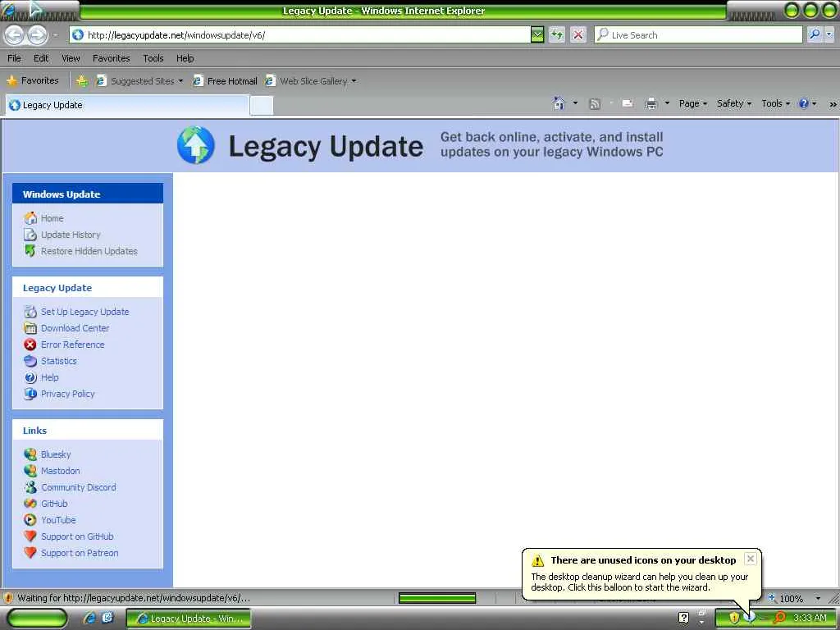Click the Privacy Policy info icon
Viewport: 840px width, 630px height.
(30, 394)
